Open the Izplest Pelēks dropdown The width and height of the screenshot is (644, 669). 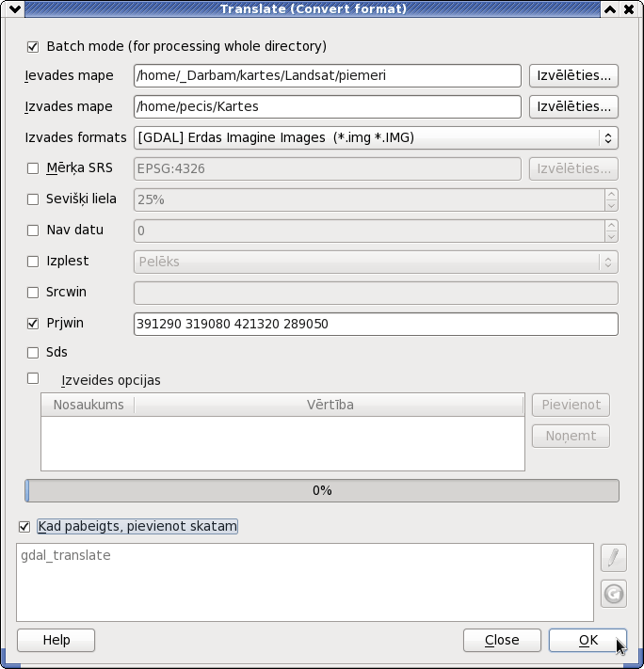click(x=376, y=262)
